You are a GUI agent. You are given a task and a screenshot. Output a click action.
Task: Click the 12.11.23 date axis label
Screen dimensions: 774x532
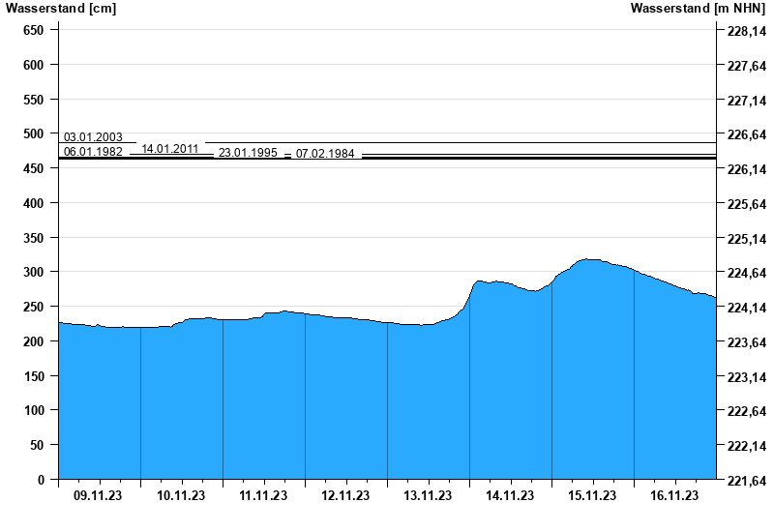click(x=345, y=496)
